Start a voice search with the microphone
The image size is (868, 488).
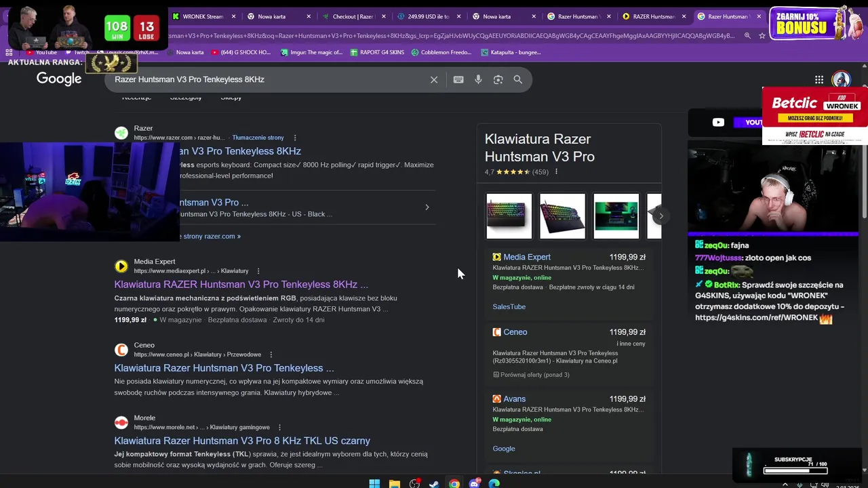pyautogui.click(x=478, y=79)
